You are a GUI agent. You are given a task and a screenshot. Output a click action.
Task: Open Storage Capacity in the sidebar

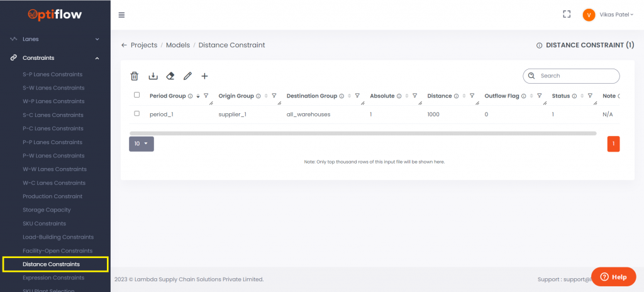47,210
